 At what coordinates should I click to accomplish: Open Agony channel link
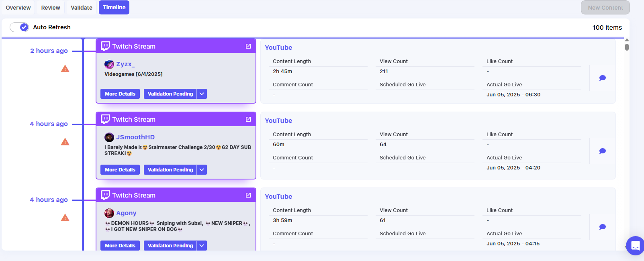pos(126,213)
